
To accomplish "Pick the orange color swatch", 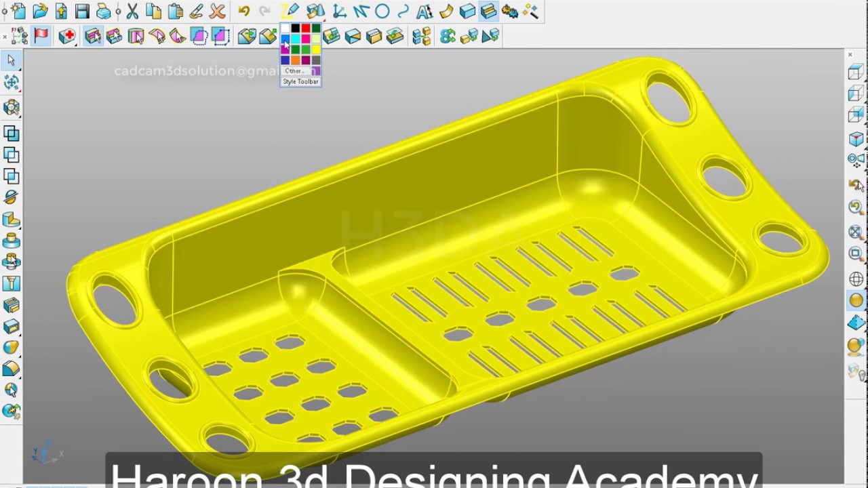I will (x=296, y=60).
